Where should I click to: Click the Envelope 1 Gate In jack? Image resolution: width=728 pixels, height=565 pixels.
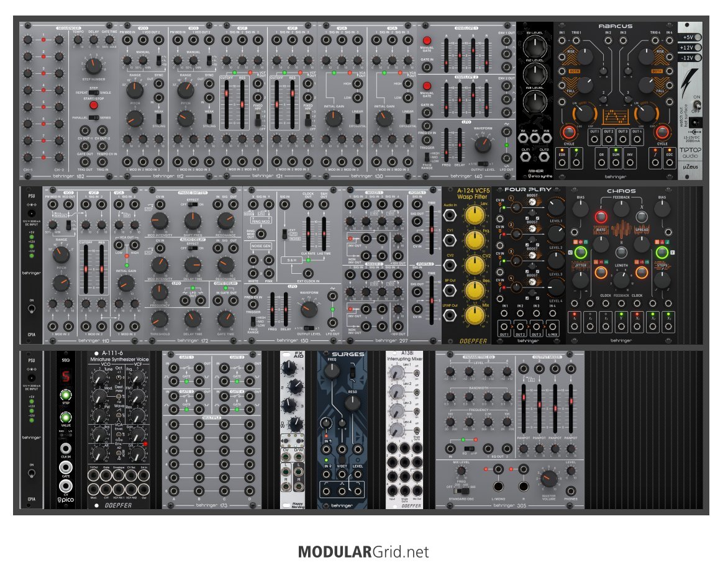click(x=427, y=67)
